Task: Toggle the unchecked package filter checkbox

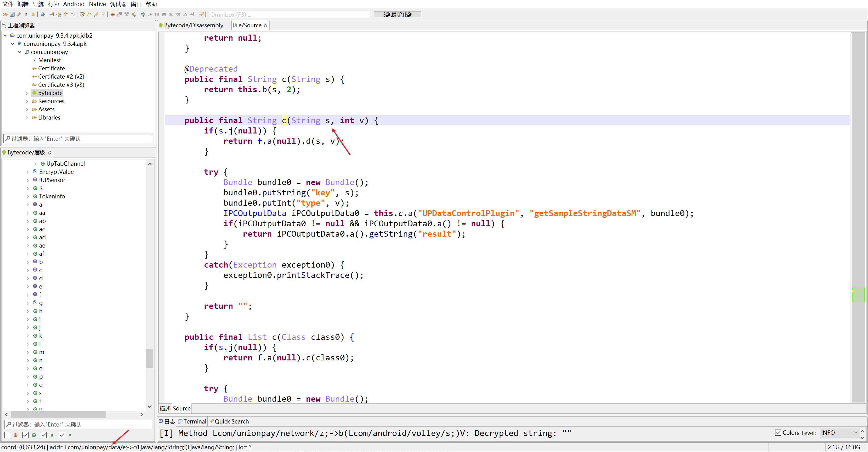Action: tap(7, 435)
